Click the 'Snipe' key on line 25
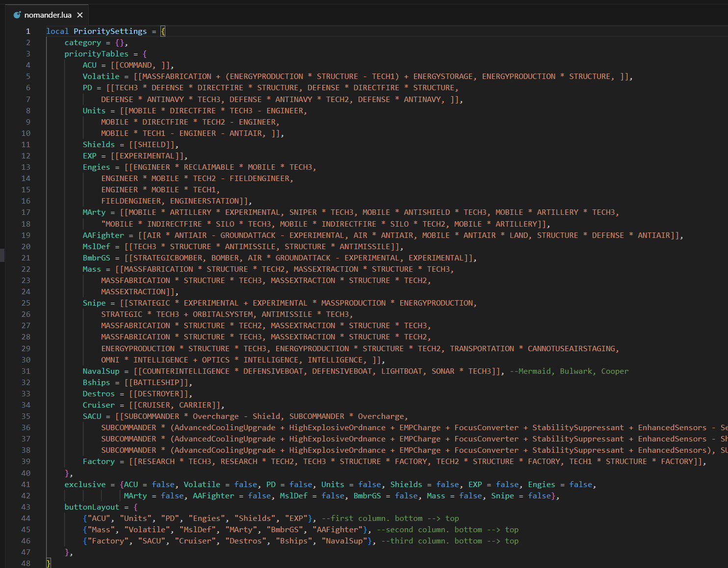This screenshot has height=568, width=728. pyautogui.click(x=94, y=303)
